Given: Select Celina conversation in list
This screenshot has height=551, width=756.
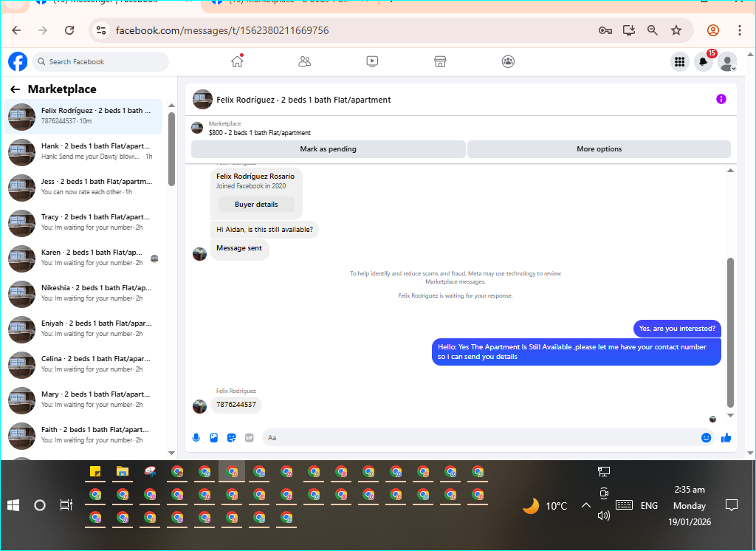Looking at the screenshot, I should click(x=83, y=365).
